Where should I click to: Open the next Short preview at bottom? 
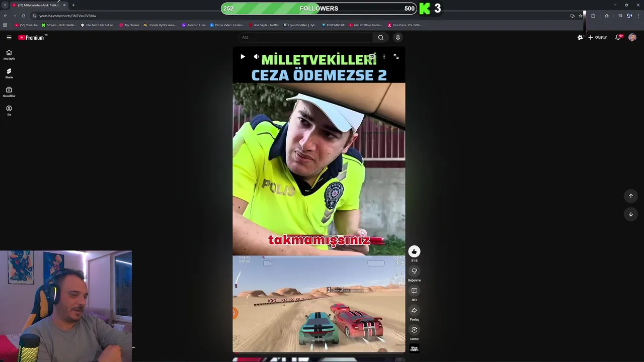(319, 359)
